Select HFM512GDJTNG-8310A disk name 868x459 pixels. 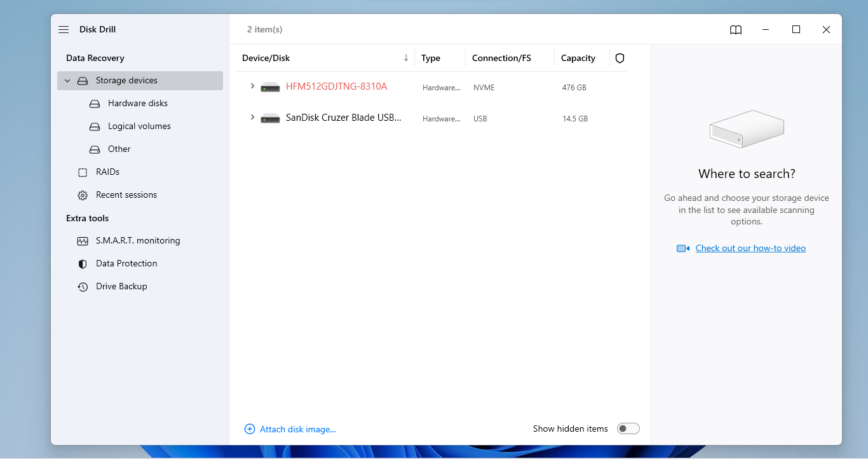click(336, 86)
